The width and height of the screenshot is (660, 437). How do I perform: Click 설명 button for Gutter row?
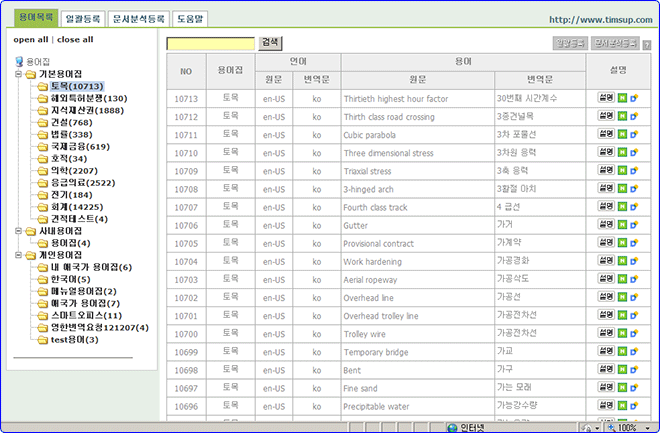[x=606, y=224]
